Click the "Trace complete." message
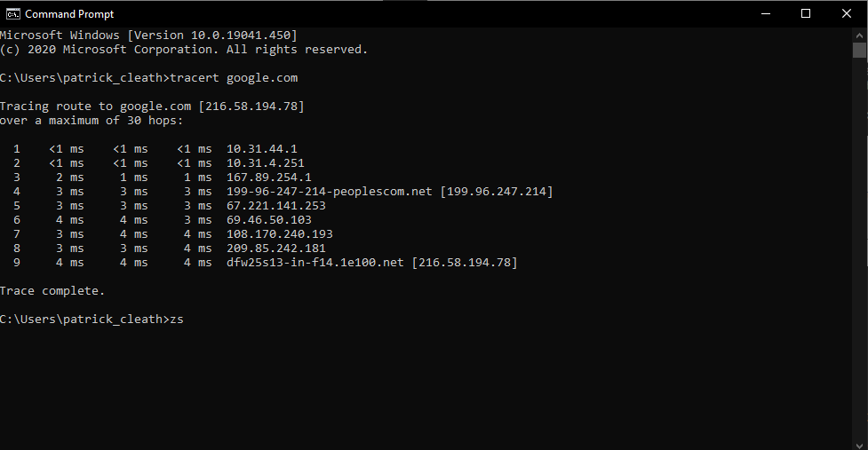The width and height of the screenshot is (868, 450). (52, 291)
